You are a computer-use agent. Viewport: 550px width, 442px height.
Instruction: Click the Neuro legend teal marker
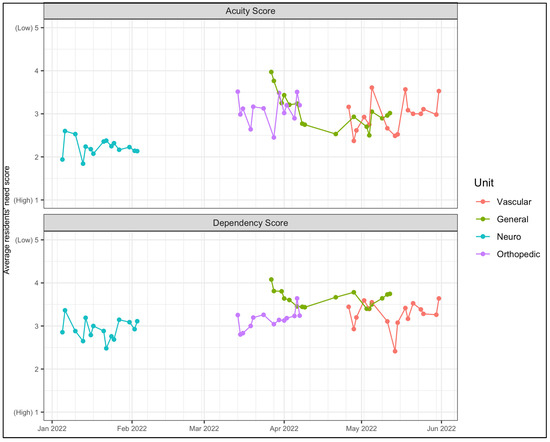coord(483,237)
